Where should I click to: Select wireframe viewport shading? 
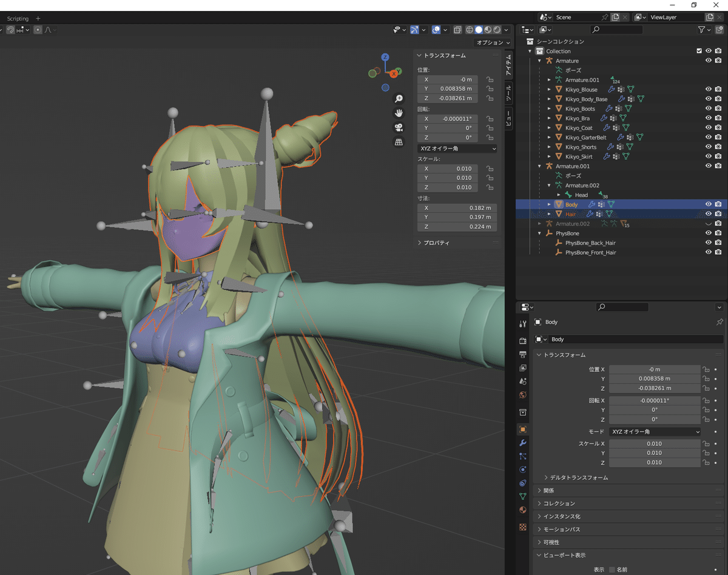pos(470,29)
